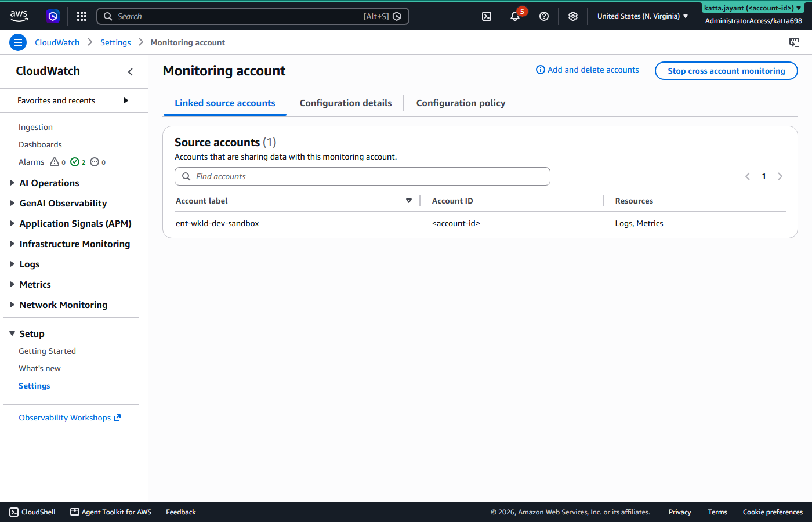812x522 pixels.
Task: Click Terms footer link
Action: click(717, 512)
